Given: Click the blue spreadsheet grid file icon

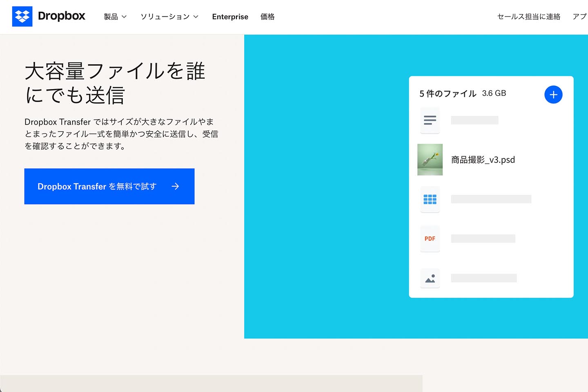Looking at the screenshot, I should click(430, 199).
